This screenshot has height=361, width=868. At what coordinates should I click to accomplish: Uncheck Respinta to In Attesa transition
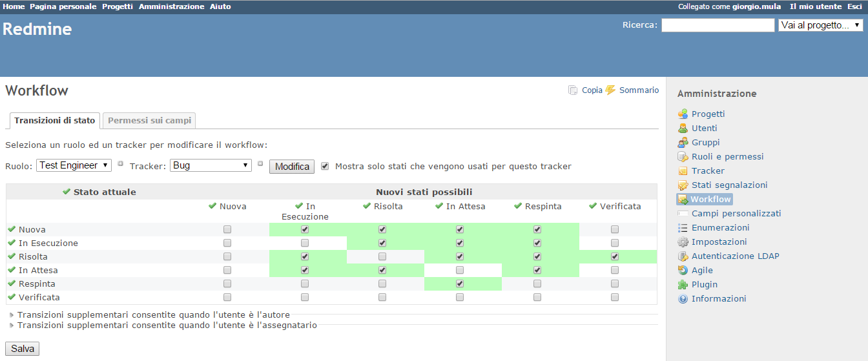460,284
